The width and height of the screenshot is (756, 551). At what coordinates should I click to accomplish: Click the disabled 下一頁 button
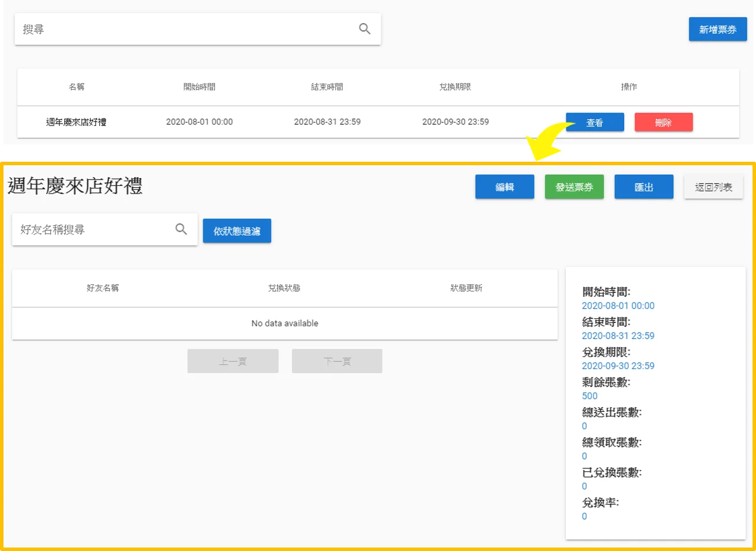[x=337, y=362]
